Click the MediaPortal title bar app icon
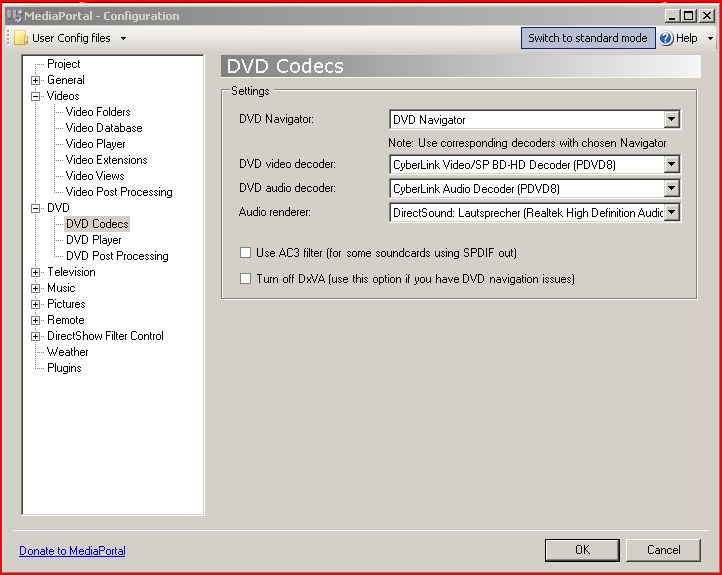This screenshot has height=575, width=722. click(x=13, y=16)
